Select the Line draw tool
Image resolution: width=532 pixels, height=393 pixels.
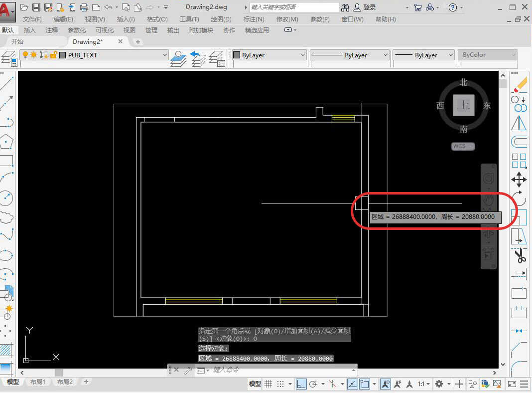[6, 84]
